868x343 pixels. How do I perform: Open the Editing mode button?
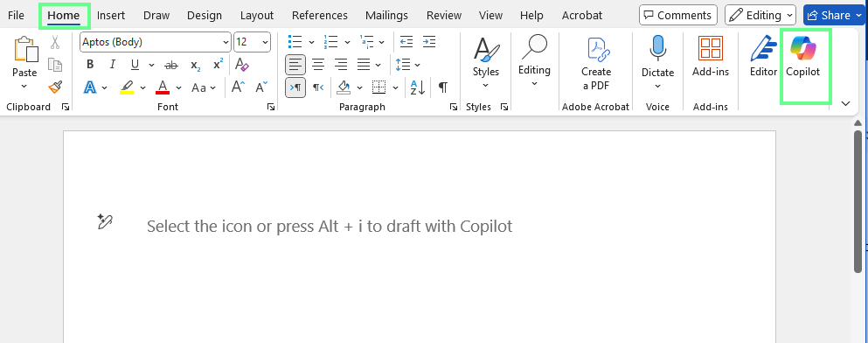pyautogui.click(x=760, y=15)
